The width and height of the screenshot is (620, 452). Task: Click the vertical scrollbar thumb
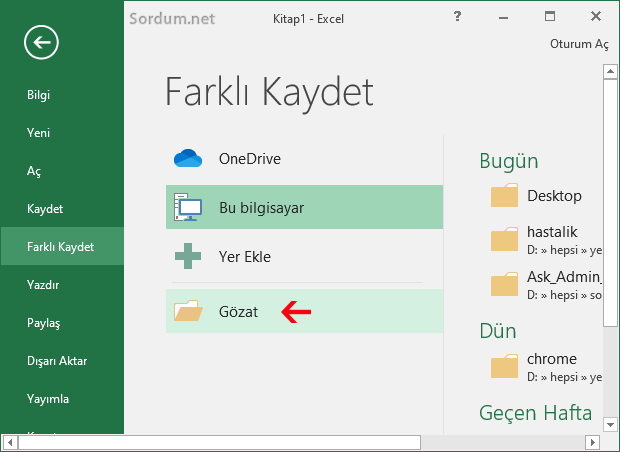[610, 203]
